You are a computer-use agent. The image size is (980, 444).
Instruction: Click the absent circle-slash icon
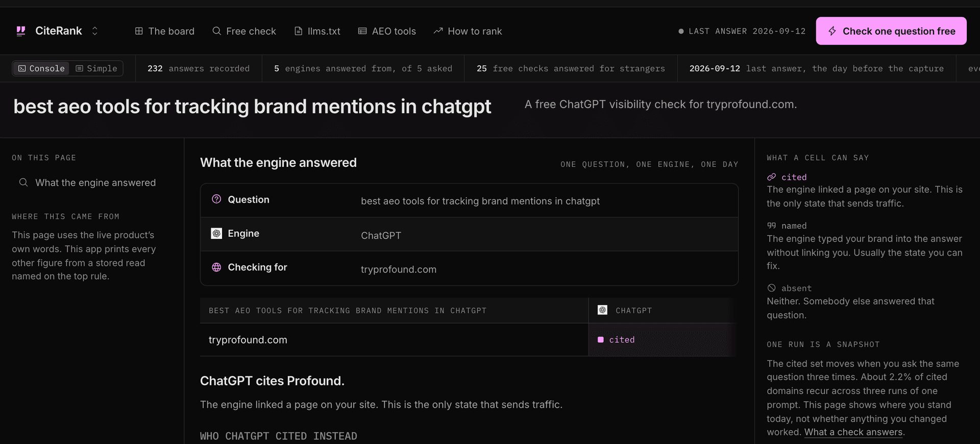click(771, 288)
